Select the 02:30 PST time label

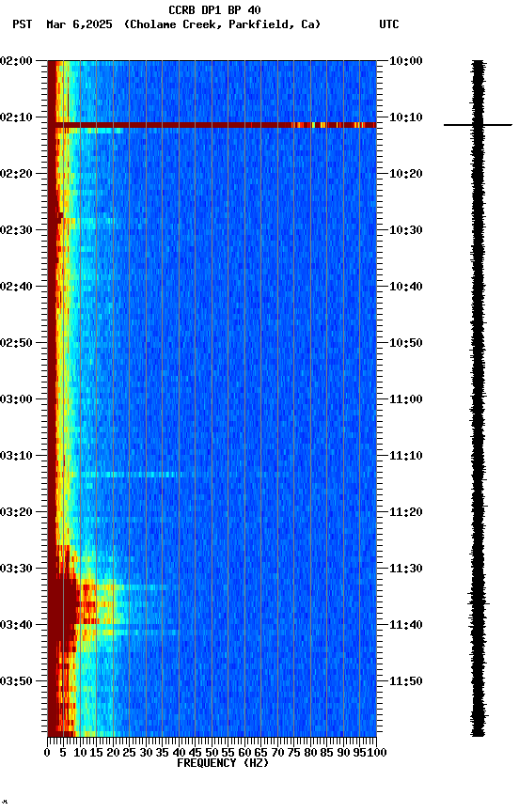click(16, 230)
